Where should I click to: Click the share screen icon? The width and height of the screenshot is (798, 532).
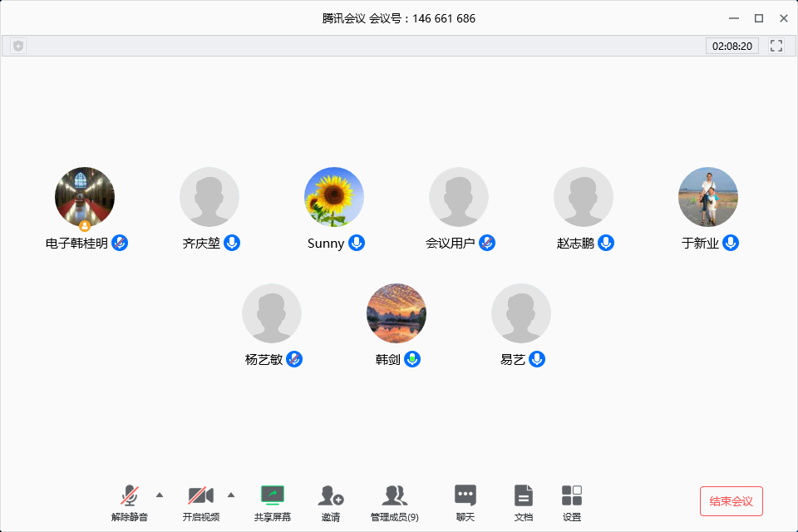click(x=273, y=496)
